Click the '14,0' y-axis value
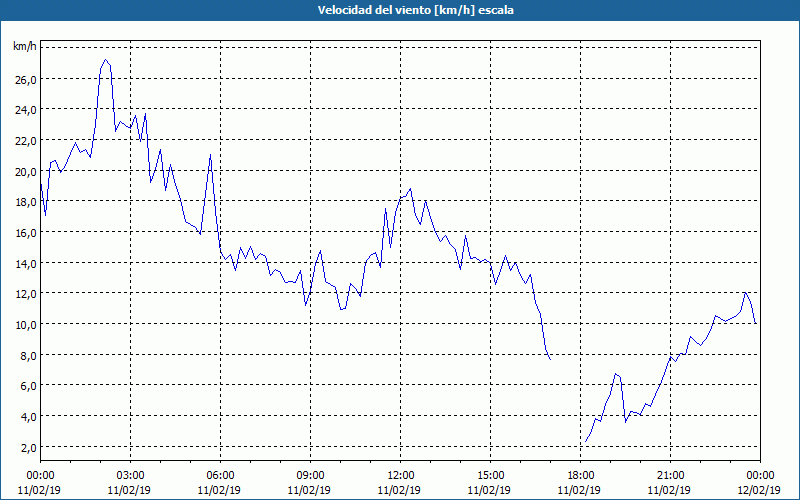 click(26, 263)
